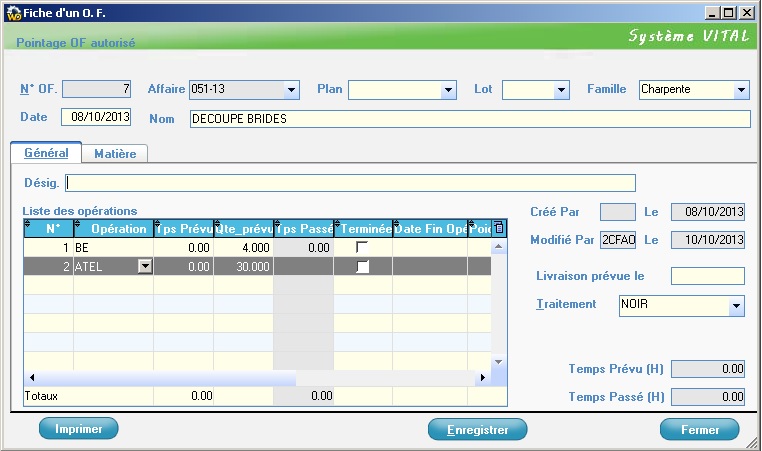Click the up arrow of the table scrollbar

500,246
